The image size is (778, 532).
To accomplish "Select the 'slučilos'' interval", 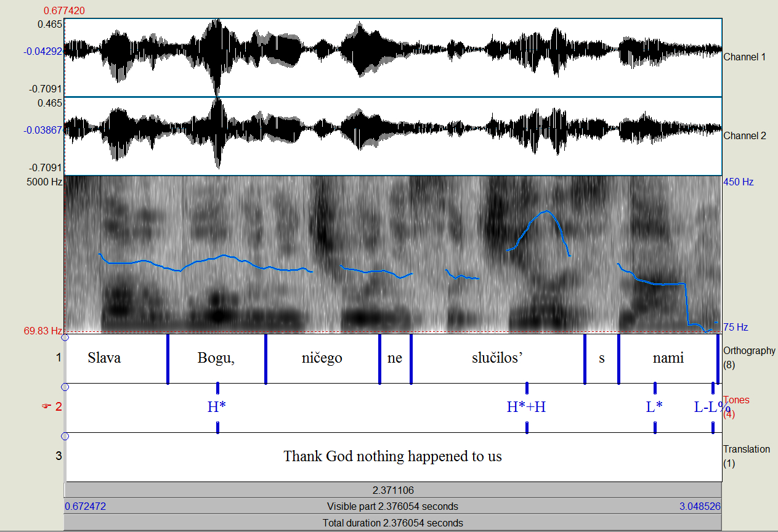I will pyautogui.click(x=497, y=358).
